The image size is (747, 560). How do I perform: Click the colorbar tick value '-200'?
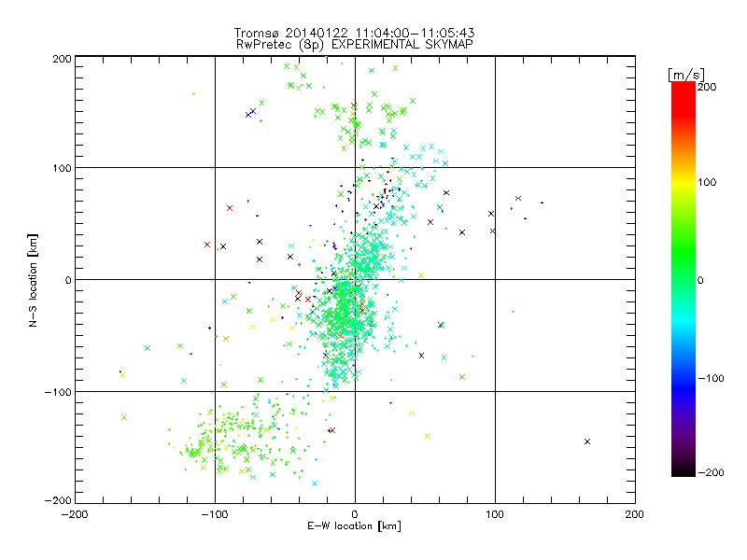tap(711, 472)
